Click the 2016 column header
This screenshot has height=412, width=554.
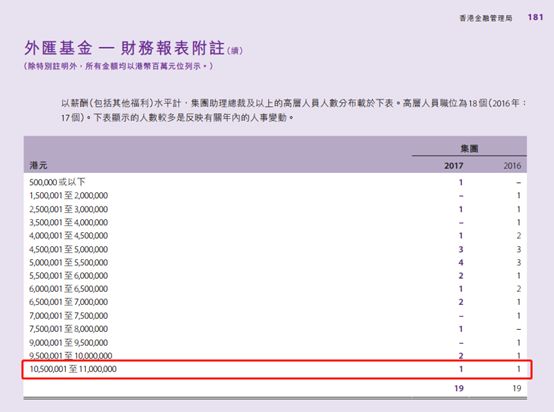click(x=512, y=165)
